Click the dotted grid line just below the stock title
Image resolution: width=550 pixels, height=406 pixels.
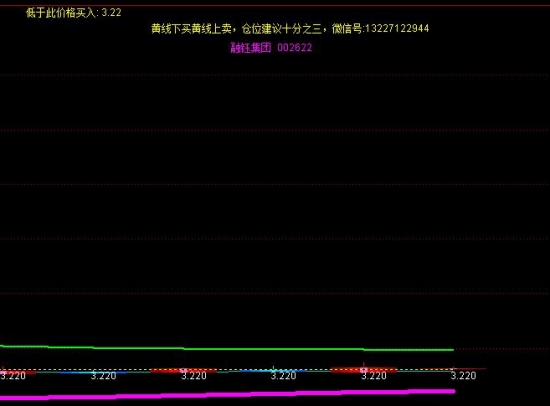pos(275,75)
